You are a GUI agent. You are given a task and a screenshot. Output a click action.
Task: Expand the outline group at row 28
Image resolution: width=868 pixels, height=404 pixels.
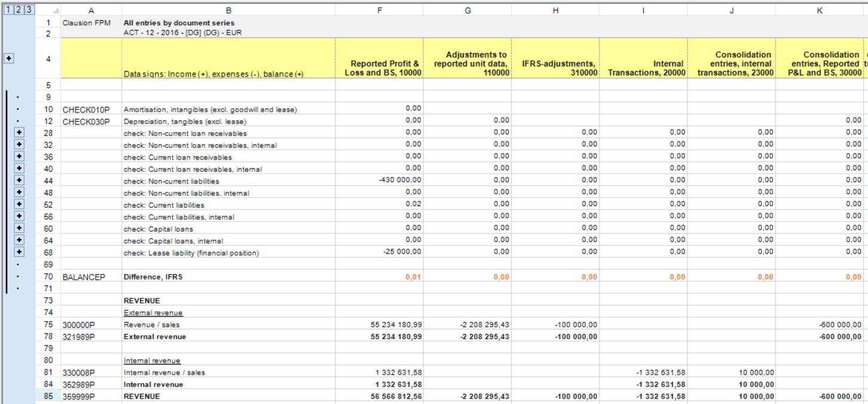click(x=19, y=133)
